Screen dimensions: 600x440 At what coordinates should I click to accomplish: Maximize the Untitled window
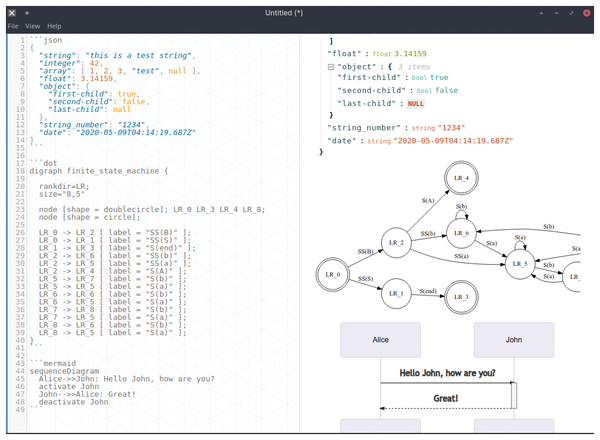pyautogui.click(x=571, y=13)
